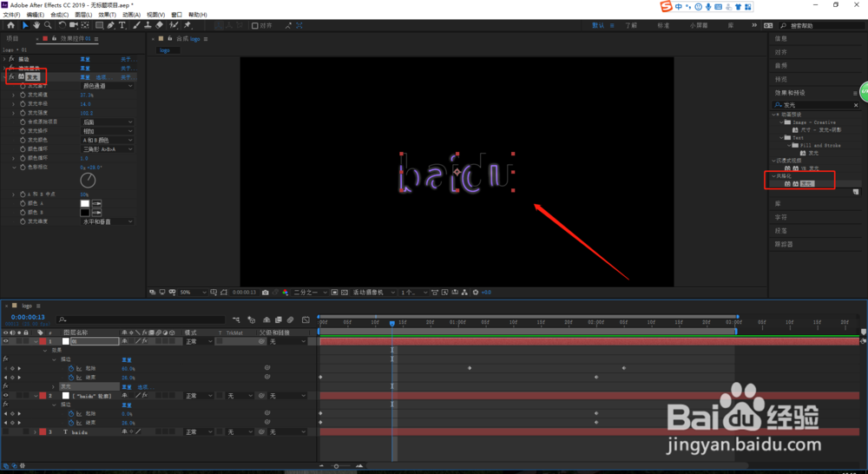
Task: Hide the baidu outline layer 2 eye
Action: pyautogui.click(x=5, y=396)
